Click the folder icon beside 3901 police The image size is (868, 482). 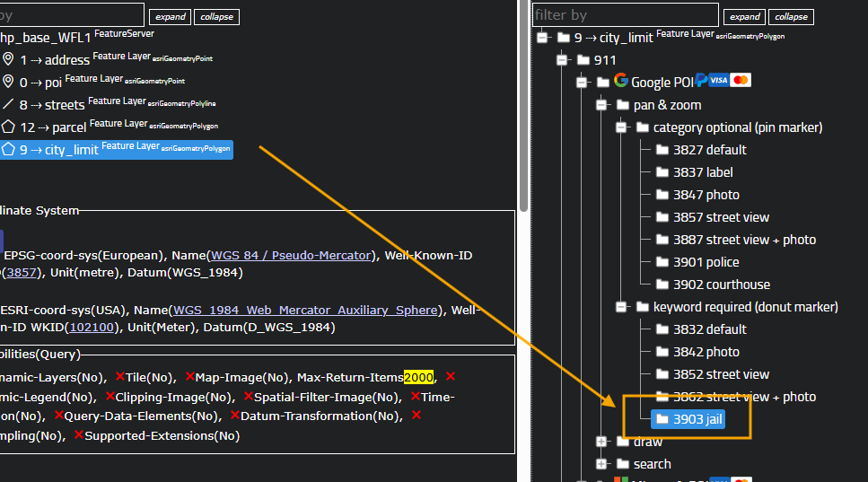[x=662, y=262]
